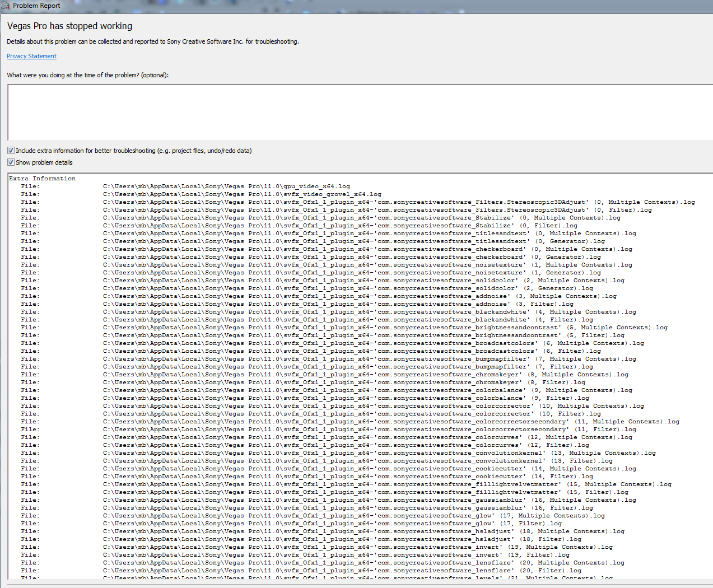This screenshot has width=713, height=588.
Task: Select glow (17, Filter) log line
Action: pos(291,524)
